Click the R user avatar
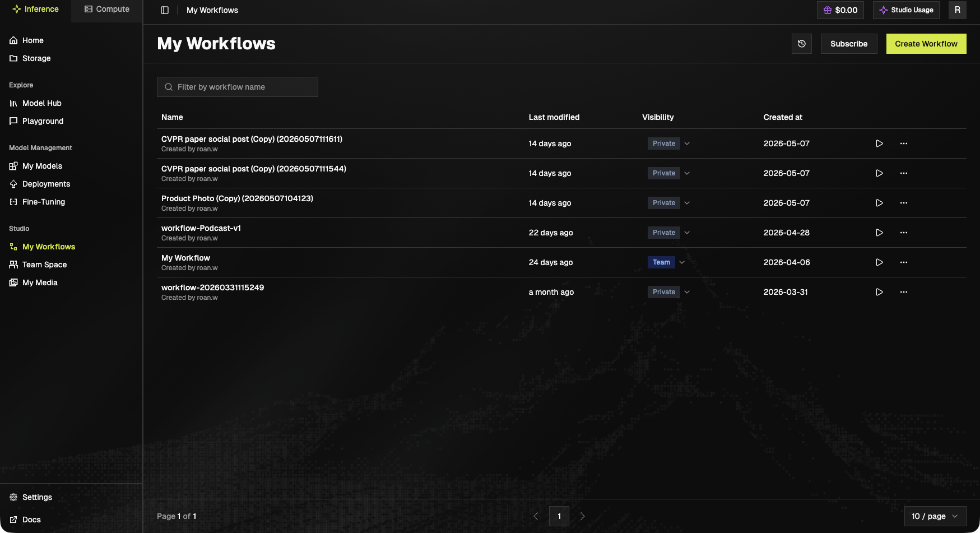 958,10
